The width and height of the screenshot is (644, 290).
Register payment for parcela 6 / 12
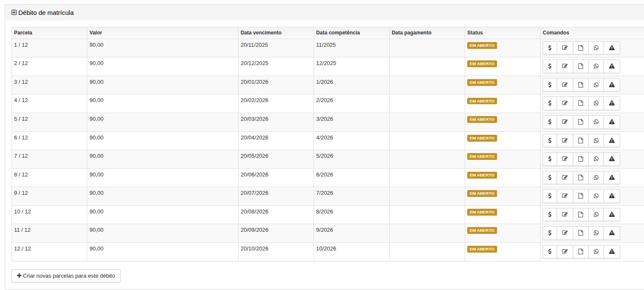550,140
